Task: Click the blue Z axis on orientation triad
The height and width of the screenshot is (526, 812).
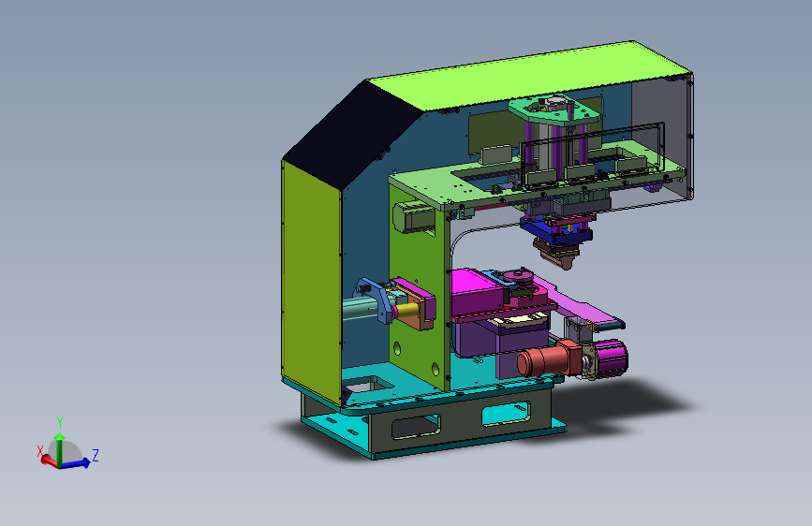Action: (76, 463)
